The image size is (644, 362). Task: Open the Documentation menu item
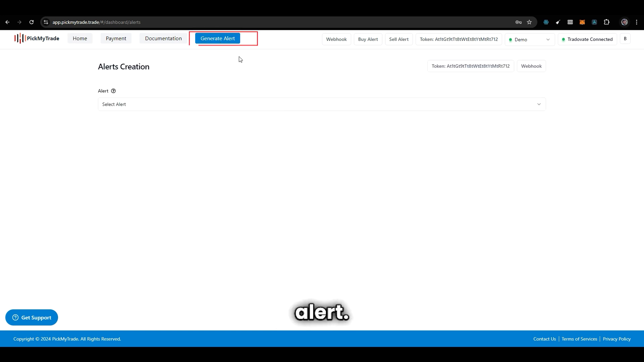[163, 38]
